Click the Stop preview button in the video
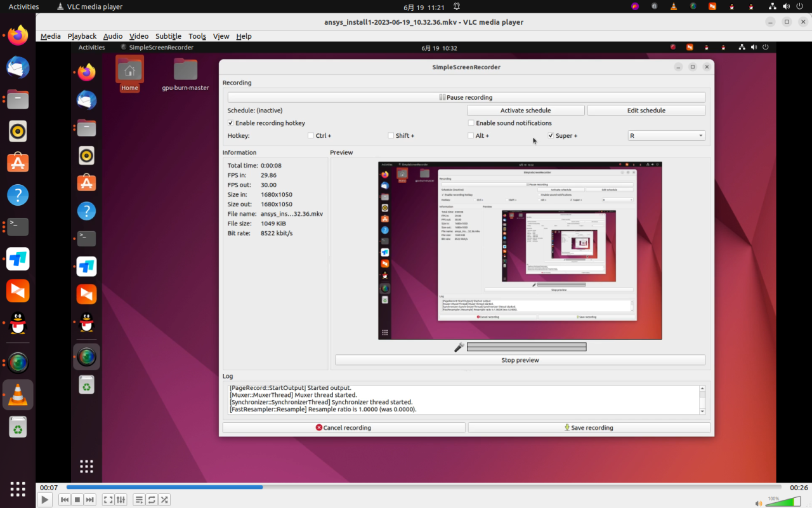The image size is (812, 508). click(x=520, y=360)
